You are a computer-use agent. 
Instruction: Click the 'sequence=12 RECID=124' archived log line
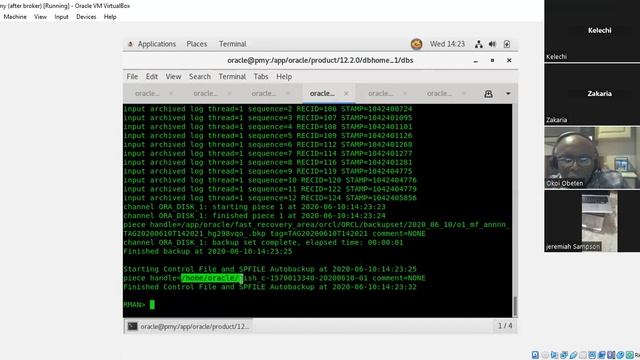coord(270,198)
